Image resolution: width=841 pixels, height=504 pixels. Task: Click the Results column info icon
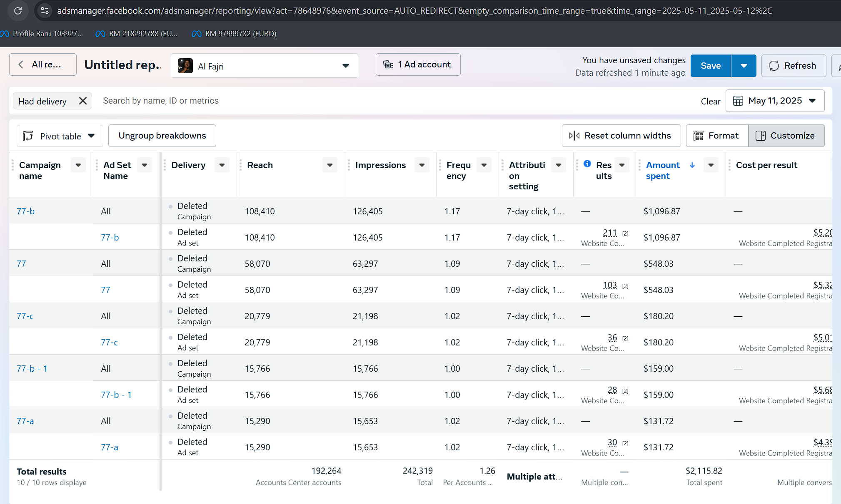point(587,164)
